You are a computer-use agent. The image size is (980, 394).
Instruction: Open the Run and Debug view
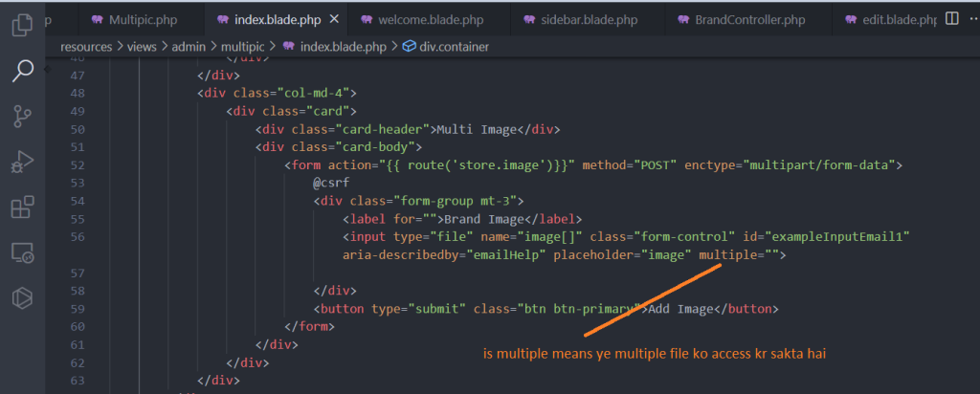click(x=22, y=162)
